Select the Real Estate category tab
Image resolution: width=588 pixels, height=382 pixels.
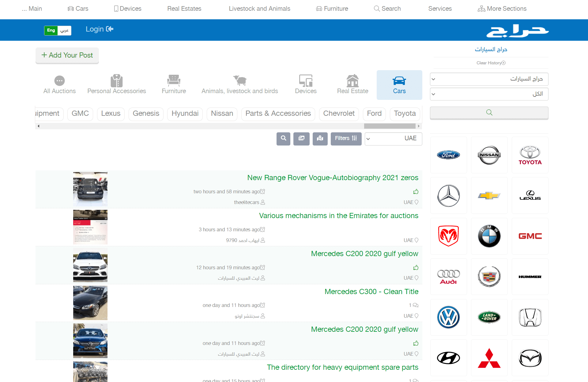pos(352,85)
